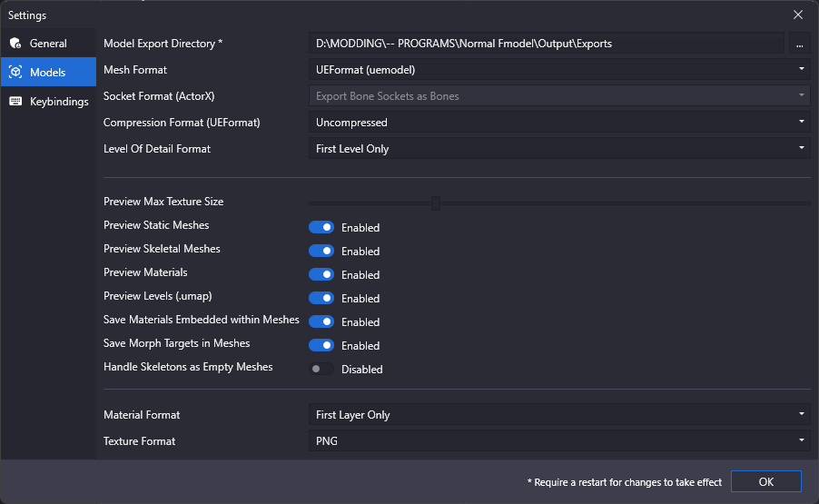The image size is (819, 504).
Task: Enable Handle Skeletons as Empty Meshes
Action: click(321, 369)
